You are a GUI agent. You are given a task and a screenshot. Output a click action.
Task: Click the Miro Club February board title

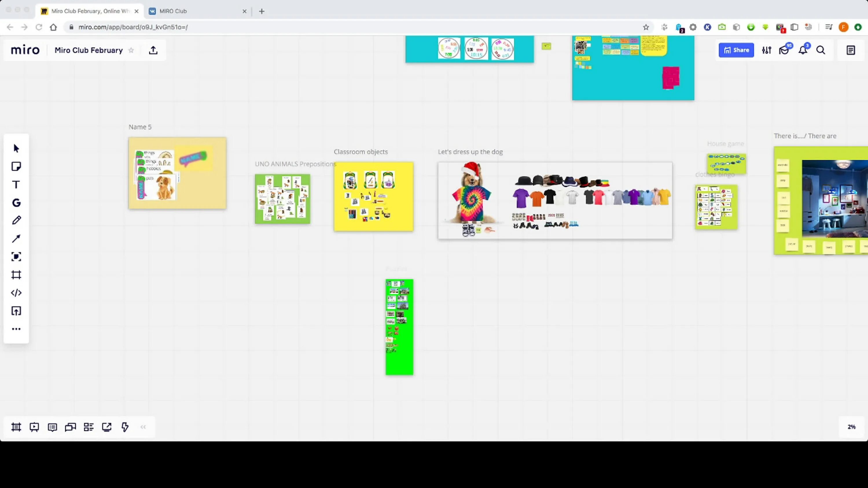(x=89, y=51)
